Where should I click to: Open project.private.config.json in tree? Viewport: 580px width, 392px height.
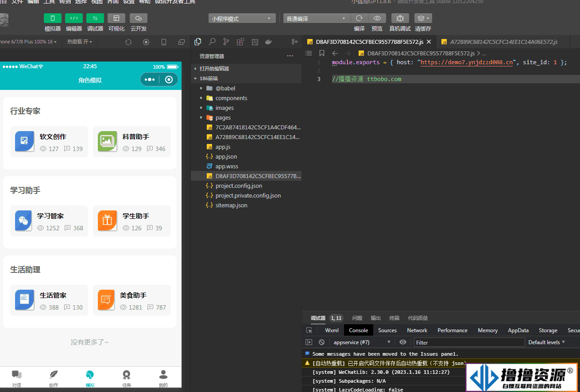pyautogui.click(x=246, y=195)
